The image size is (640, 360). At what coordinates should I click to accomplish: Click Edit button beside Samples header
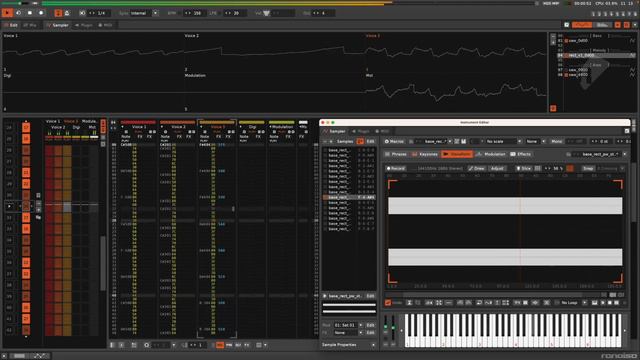(x=370, y=142)
